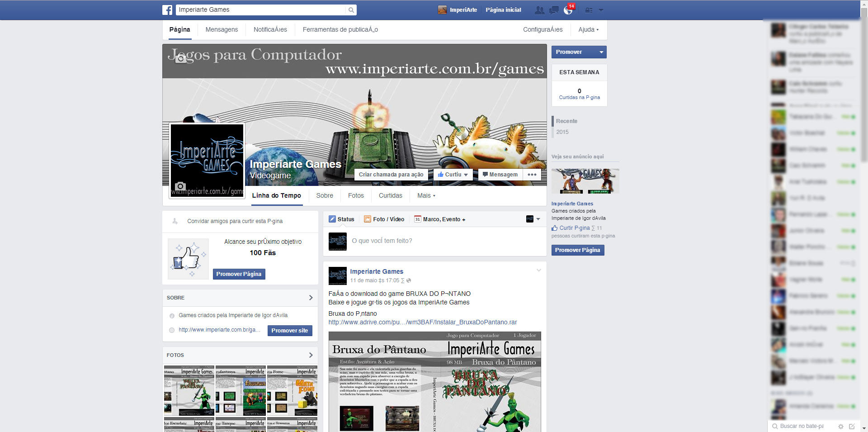Click the Facebook logo icon
868x432 pixels.
167,10
